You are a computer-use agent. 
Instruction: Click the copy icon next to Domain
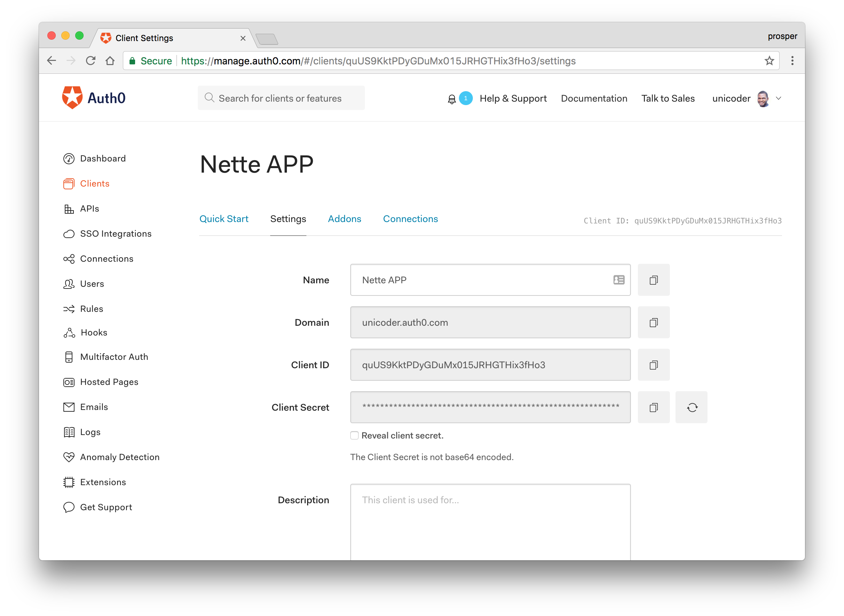pos(654,322)
